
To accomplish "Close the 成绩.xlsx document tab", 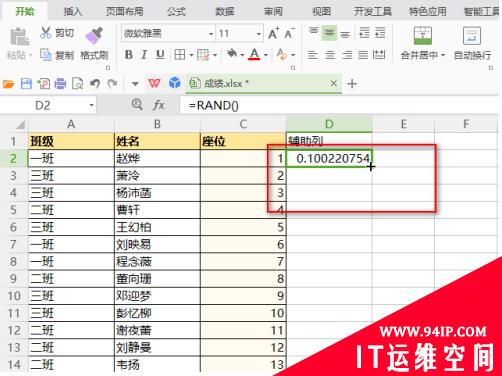I will click(333, 83).
